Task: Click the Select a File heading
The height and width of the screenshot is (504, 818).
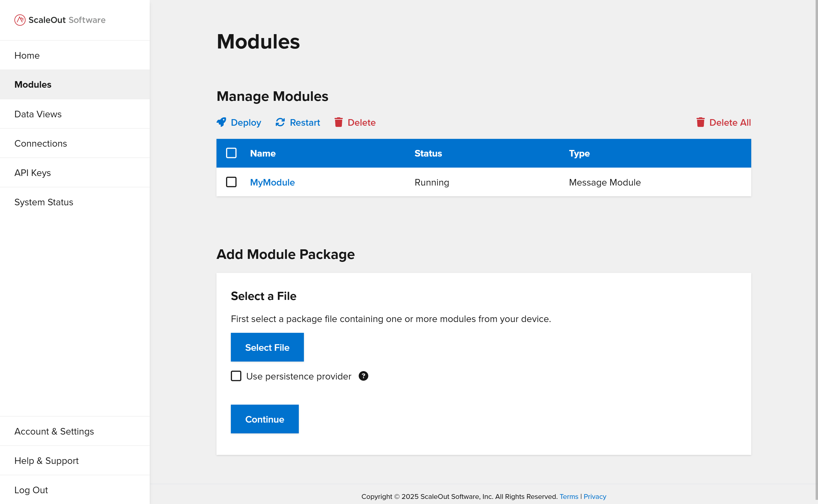Action: (x=263, y=296)
